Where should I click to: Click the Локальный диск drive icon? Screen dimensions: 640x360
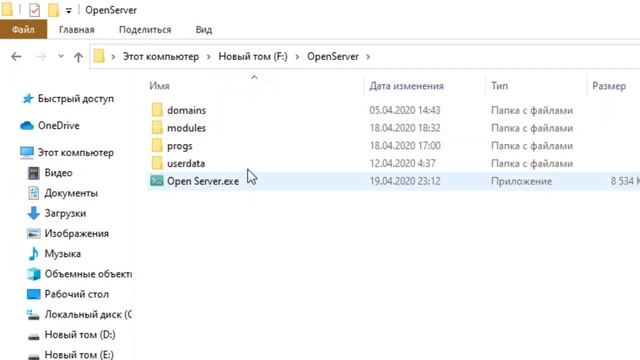pyautogui.click(x=33, y=315)
